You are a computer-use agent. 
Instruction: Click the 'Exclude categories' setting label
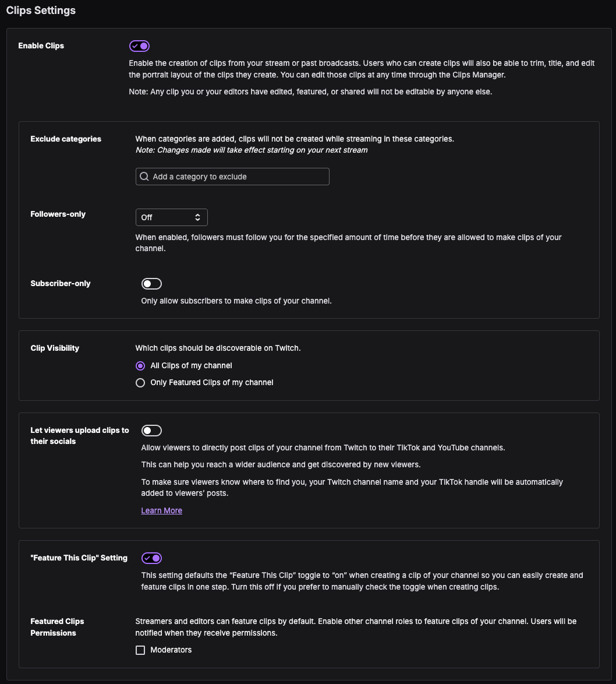click(66, 139)
